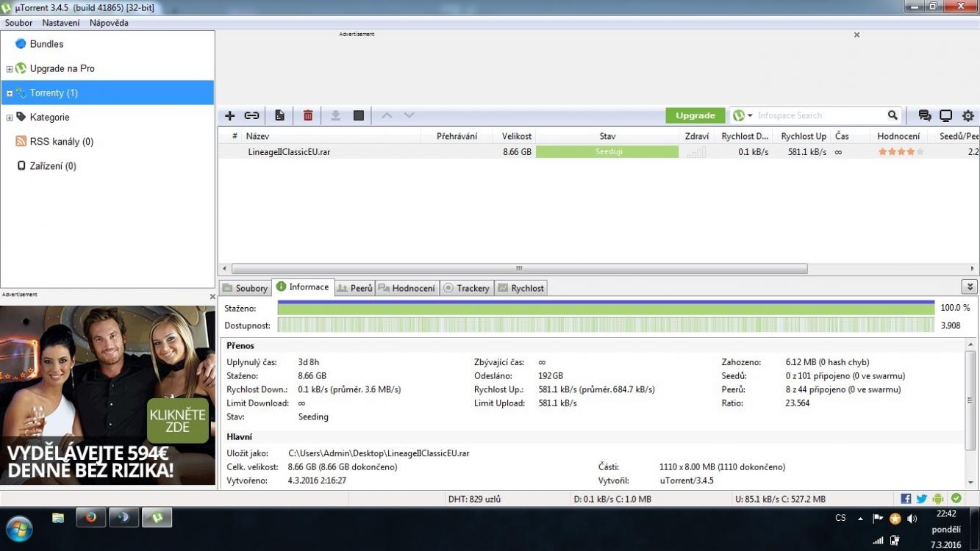The width and height of the screenshot is (980, 551).
Task: Sort by Rychlost Up column header
Action: pyautogui.click(x=802, y=136)
